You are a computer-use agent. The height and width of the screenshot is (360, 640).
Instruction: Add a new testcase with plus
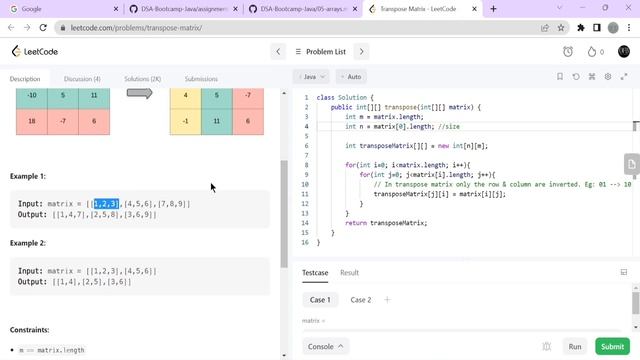[387, 300]
